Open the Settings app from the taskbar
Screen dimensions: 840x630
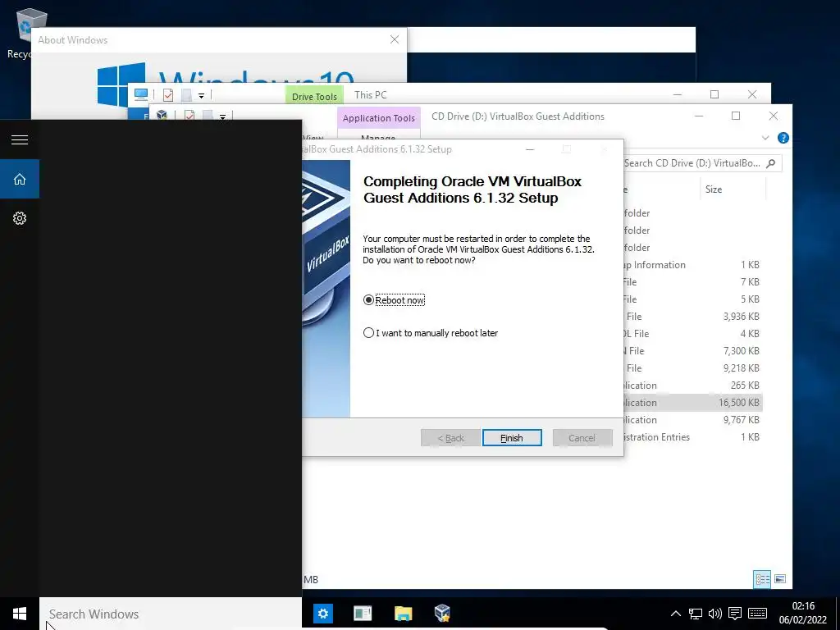point(323,614)
